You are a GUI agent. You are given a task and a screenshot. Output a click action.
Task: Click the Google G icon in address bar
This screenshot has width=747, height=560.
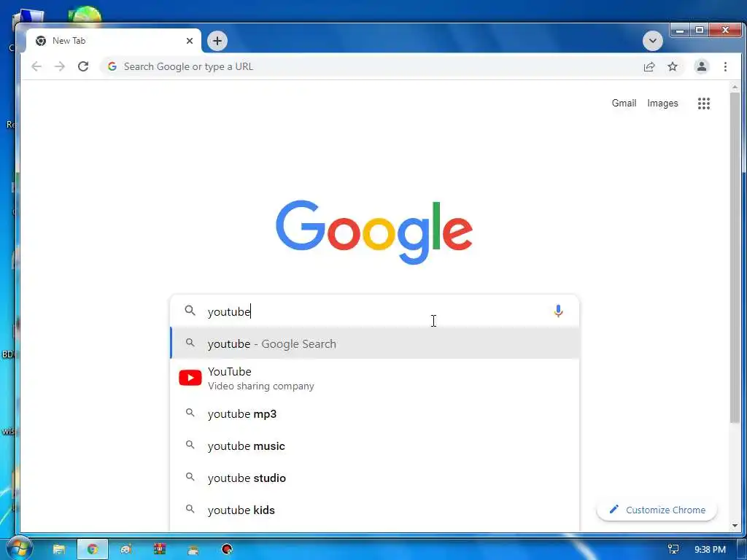pyautogui.click(x=112, y=66)
